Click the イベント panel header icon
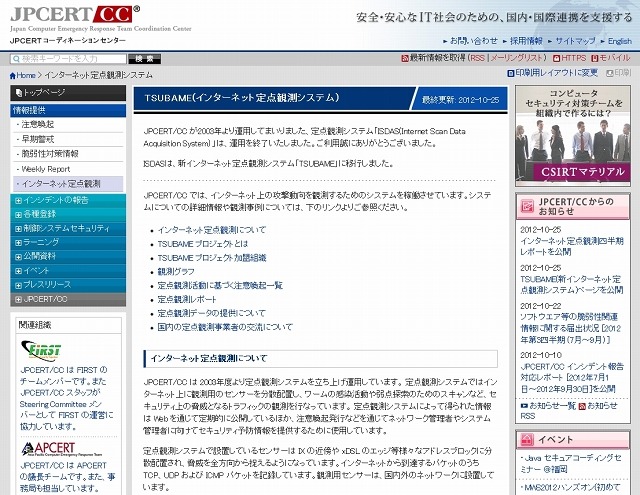This screenshot has height=495, width=640. coord(527,440)
